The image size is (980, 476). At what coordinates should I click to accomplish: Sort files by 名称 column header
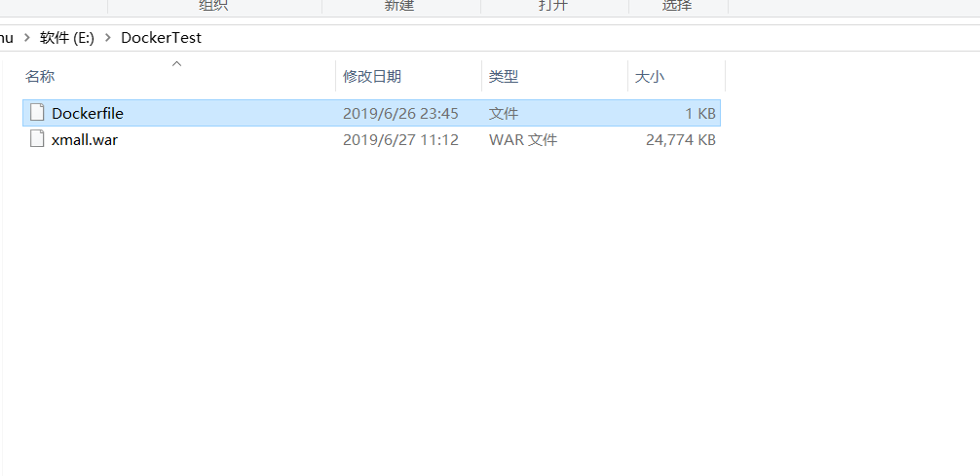(40, 77)
